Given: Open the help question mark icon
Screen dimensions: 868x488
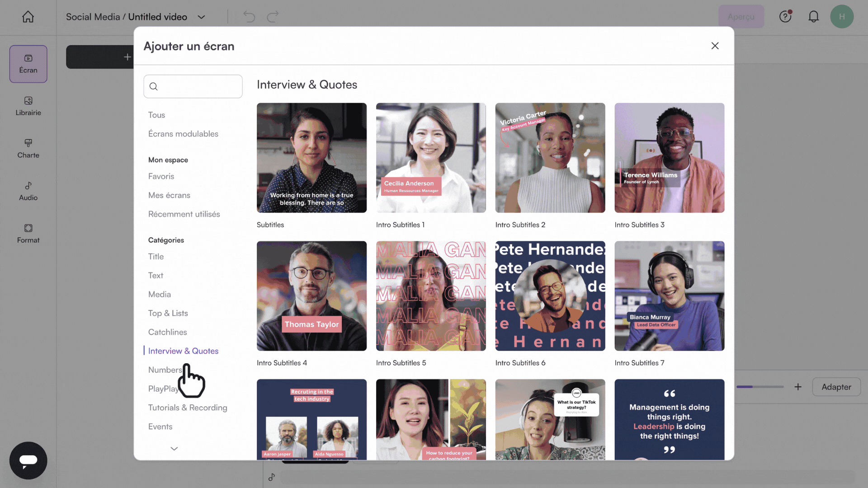Looking at the screenshot, I should point(785,17).
